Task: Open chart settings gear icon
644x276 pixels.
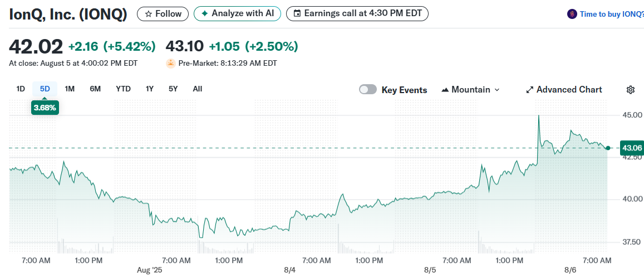Action: coord(631,90)
